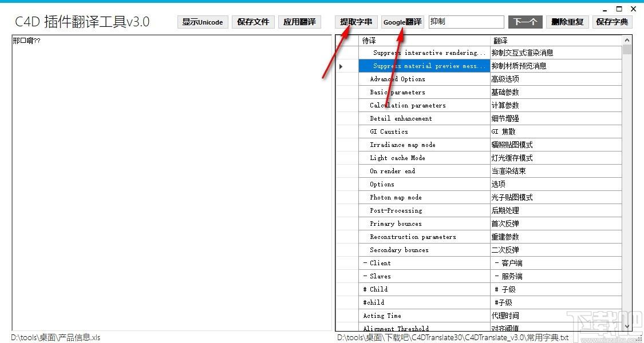
Task: Click translation cell 当渲染结束
Action: pos(556,171)
